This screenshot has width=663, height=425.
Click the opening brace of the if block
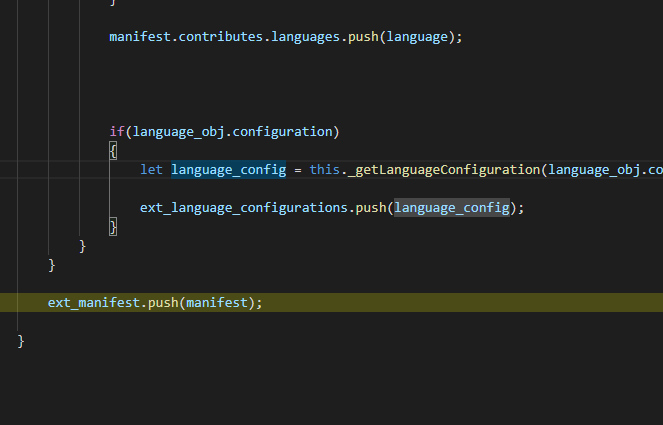113,151
